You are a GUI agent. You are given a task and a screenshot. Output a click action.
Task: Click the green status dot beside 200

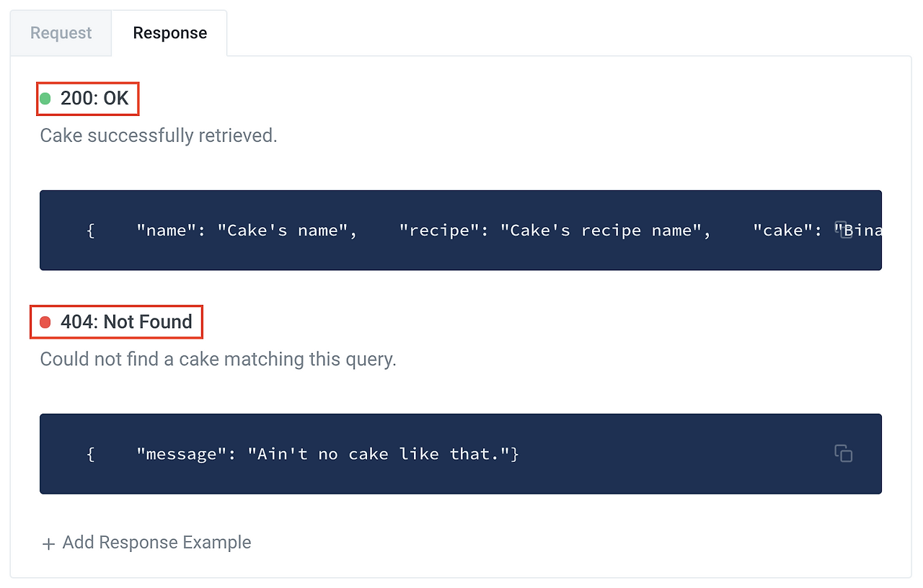[45, 99]
